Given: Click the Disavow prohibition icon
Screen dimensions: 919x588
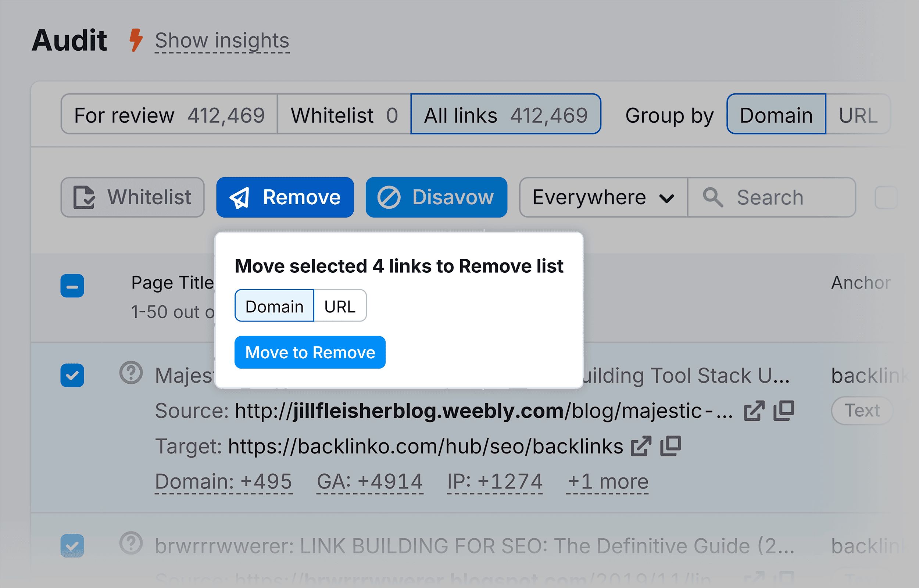Looking at the screenshot, I should [x=389, y=197].
